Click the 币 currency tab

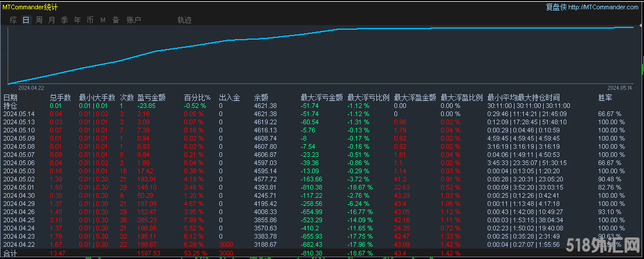[x=90, y=20]
